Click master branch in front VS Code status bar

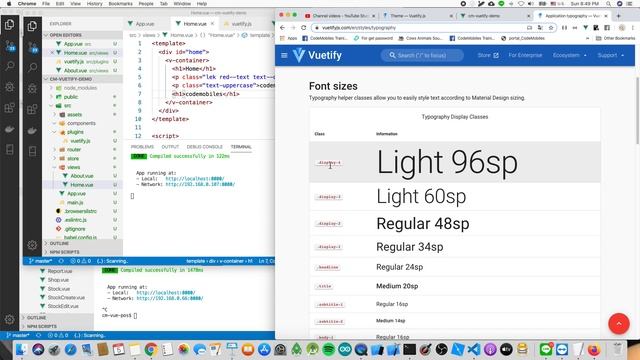[40, 261]
